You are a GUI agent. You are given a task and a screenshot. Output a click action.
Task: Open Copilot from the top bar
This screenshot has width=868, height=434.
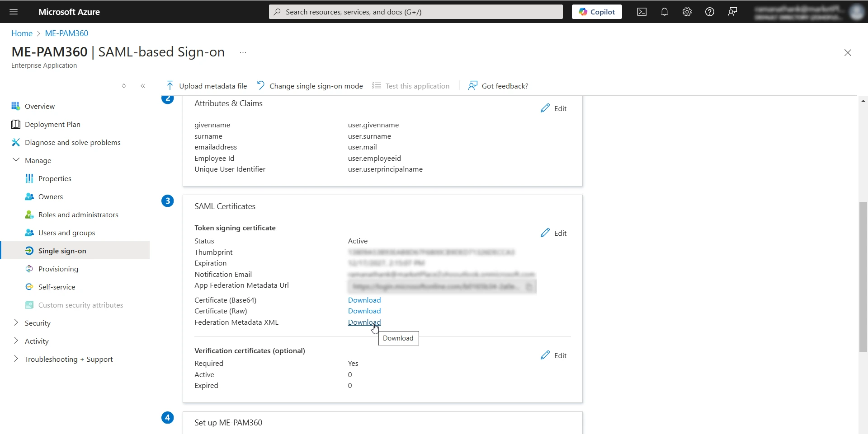[596, 12]
